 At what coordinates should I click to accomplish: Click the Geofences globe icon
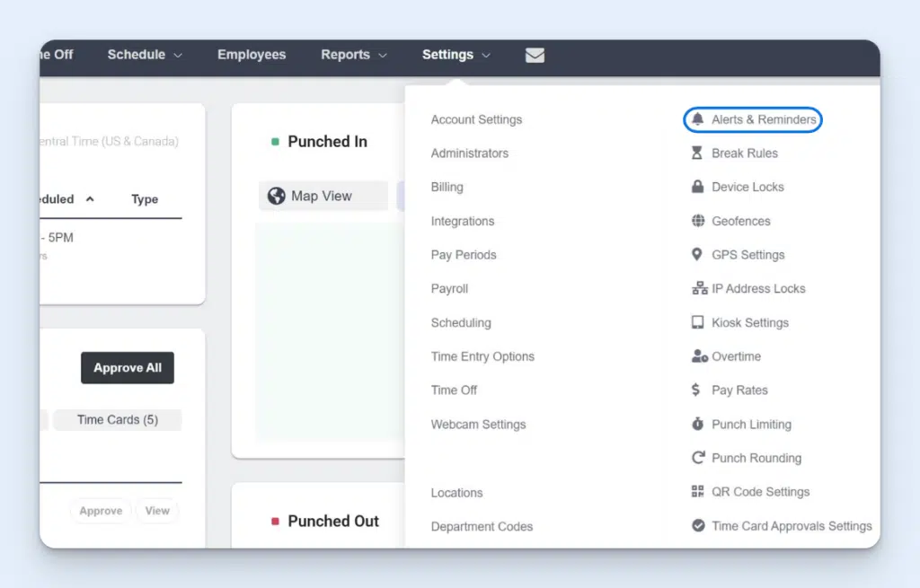coord(697,221)
